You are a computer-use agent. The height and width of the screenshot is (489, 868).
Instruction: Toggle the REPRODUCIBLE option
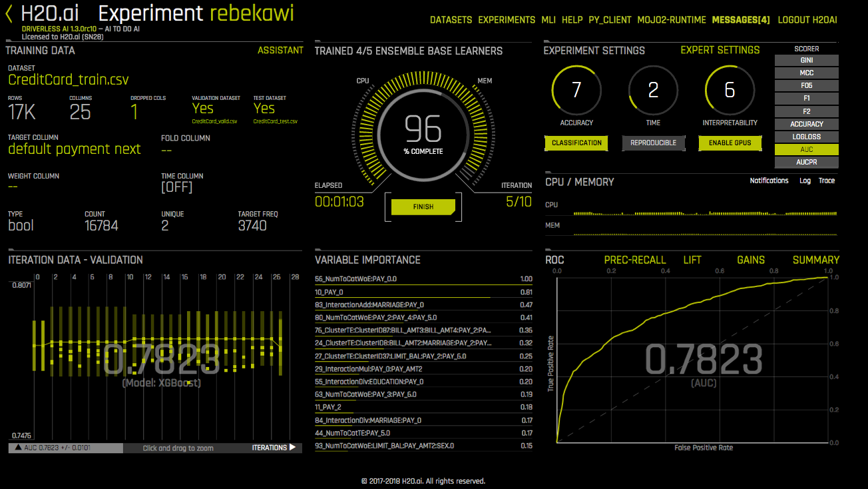(653, 143)
